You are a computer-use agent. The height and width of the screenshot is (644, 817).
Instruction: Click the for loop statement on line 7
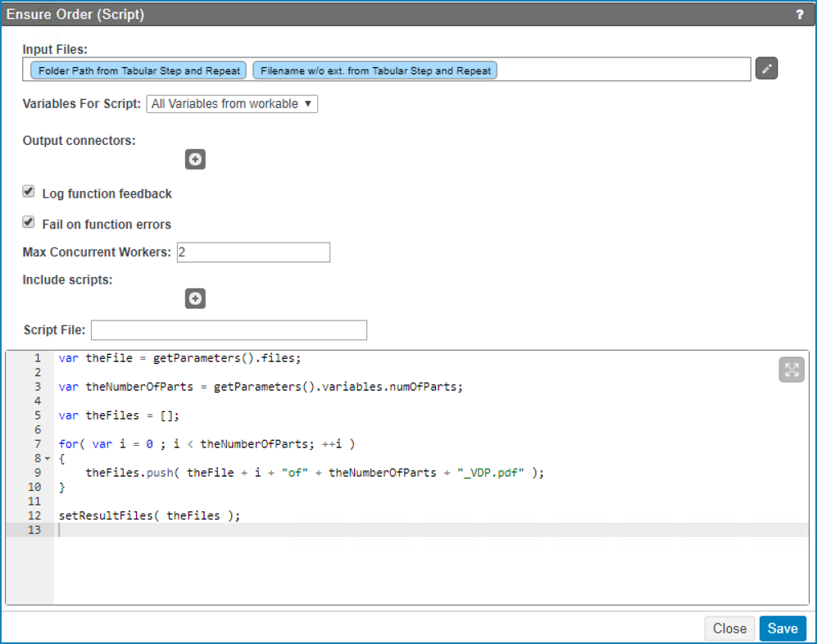(207, 444)
